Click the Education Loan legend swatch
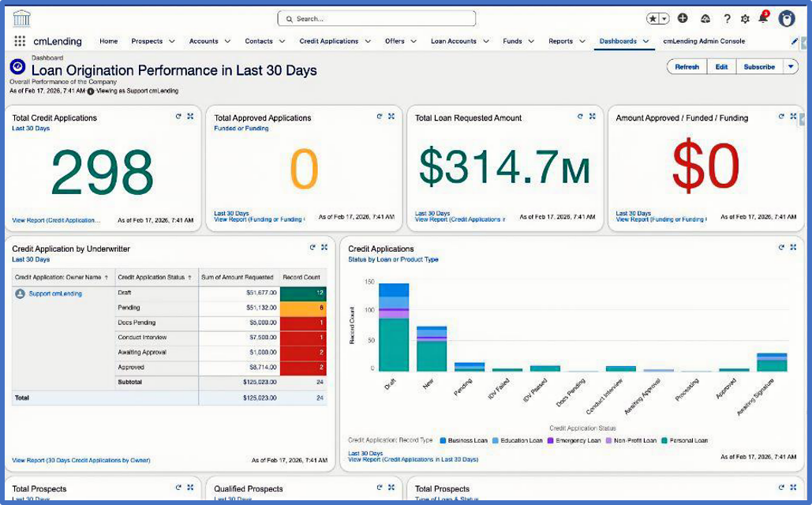Image resolution: width=812 pixels, height=505 pixels. (x=496, y=441)
